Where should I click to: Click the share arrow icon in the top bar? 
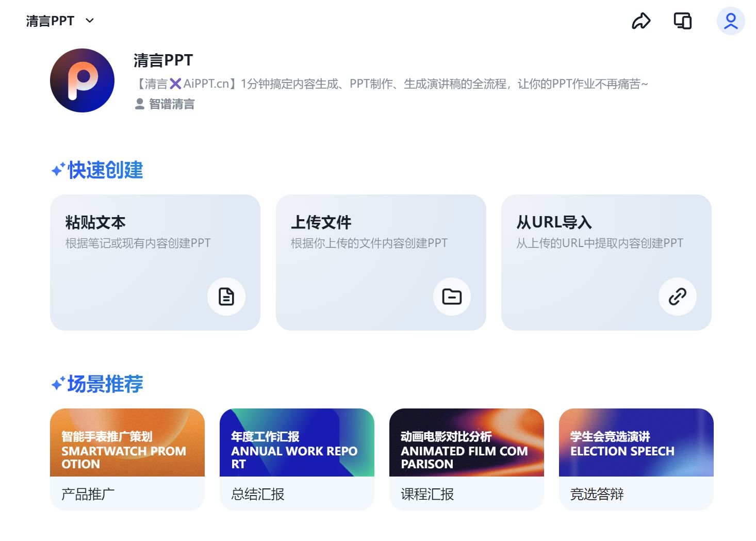click(641, 21)
